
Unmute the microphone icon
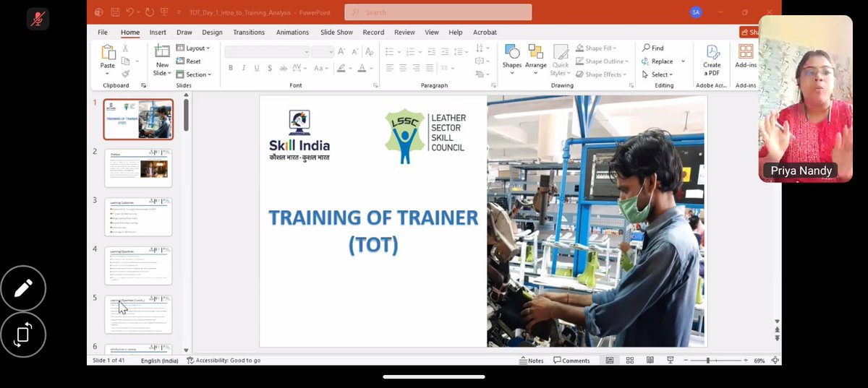pyautogui.click(x=38, y=18)
